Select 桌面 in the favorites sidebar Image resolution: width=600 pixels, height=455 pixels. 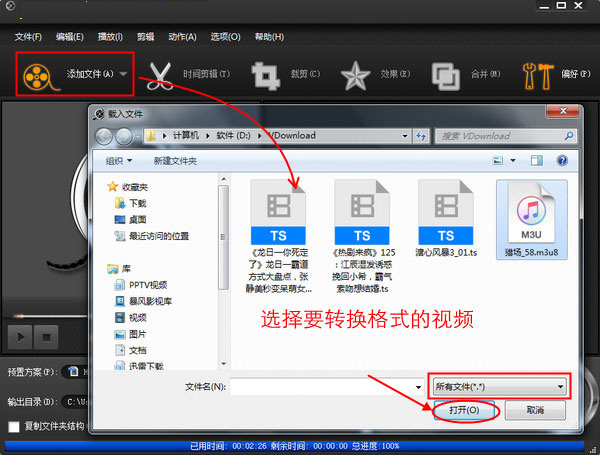click(x=138, y=219)
